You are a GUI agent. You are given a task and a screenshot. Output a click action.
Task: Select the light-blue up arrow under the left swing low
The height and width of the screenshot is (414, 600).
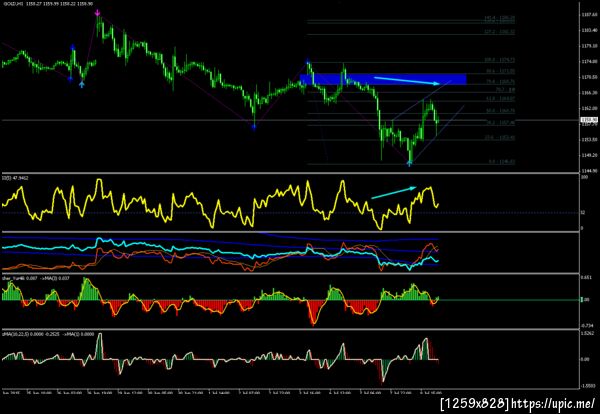coord(82,85)
